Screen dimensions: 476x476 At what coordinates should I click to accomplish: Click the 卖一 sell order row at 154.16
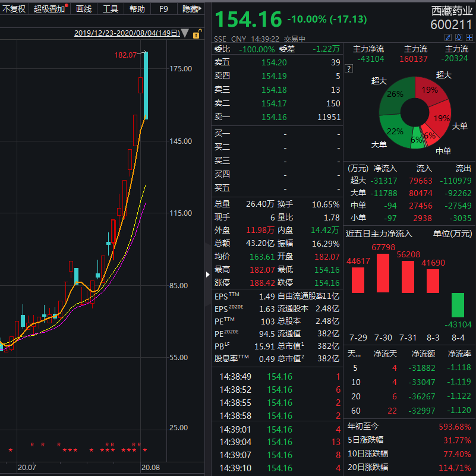(277, 117)
